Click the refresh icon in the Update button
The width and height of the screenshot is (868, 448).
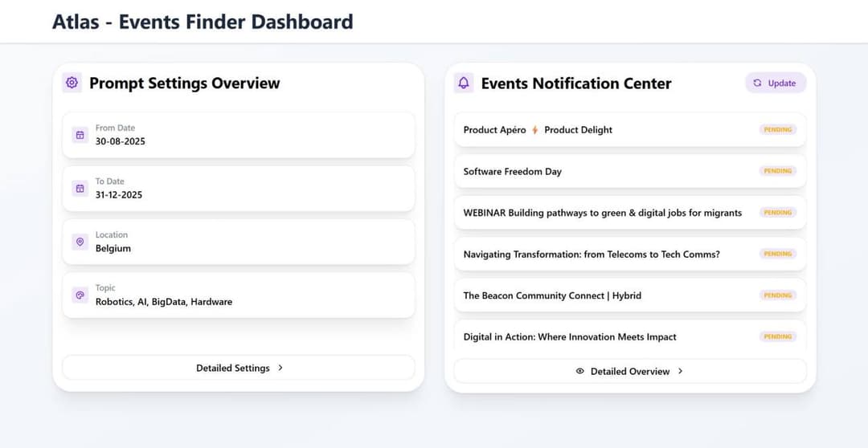[757, 83]
